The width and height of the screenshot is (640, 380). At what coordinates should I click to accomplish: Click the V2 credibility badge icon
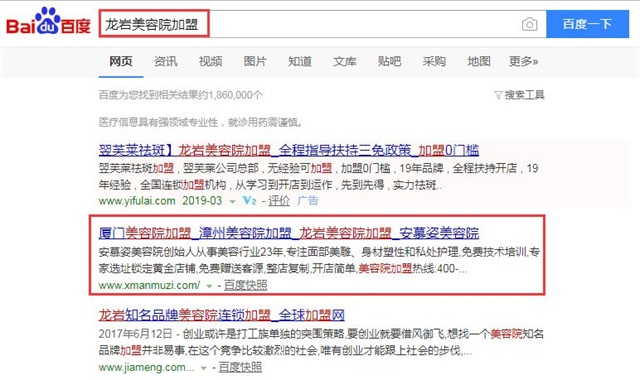[249, 200]
